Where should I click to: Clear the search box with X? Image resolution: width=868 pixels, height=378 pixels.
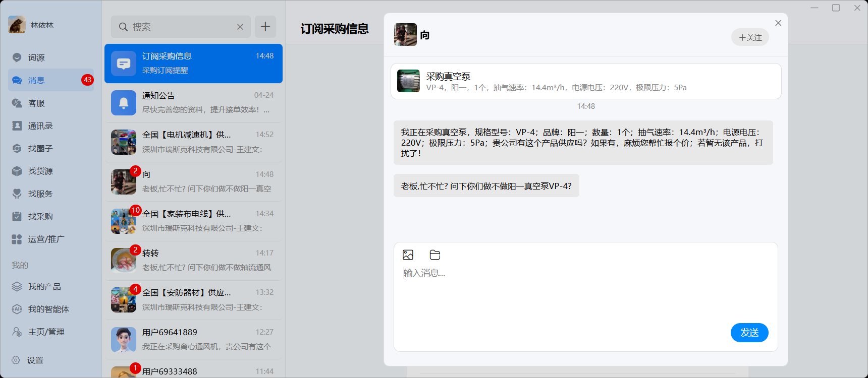coord(240,27)
